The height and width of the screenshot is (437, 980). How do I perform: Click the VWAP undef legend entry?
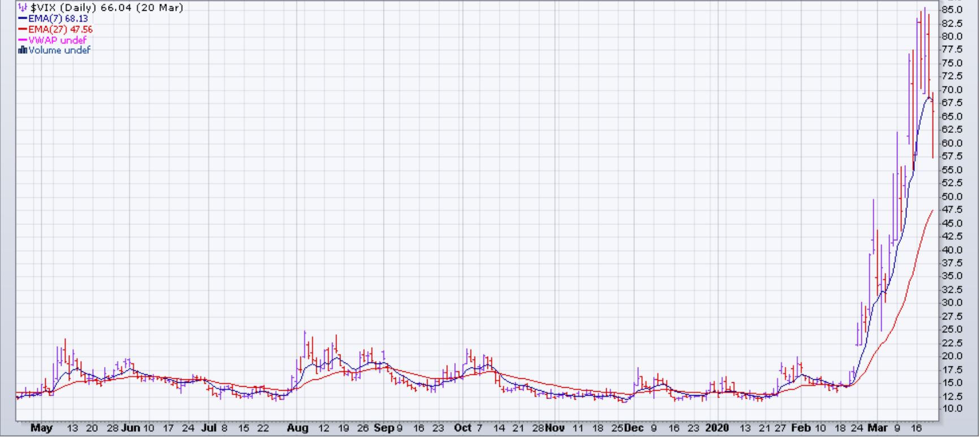point(58,40)
